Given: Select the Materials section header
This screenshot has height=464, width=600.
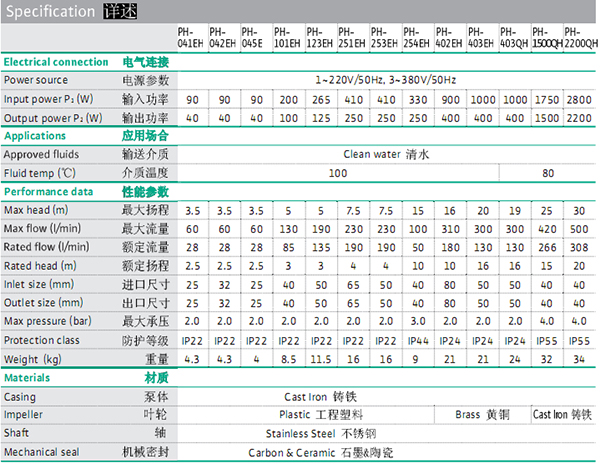Looking at the screenshot, I should click(x=27, y=379).
